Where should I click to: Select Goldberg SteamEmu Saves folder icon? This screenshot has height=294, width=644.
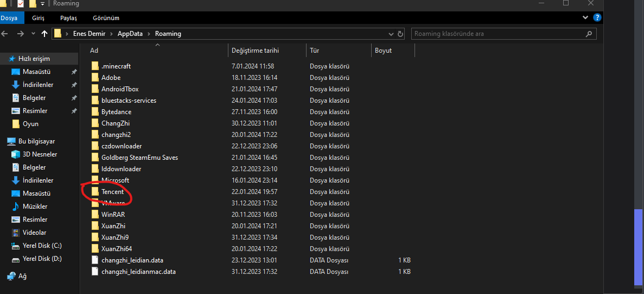click(x=95, y=158)
